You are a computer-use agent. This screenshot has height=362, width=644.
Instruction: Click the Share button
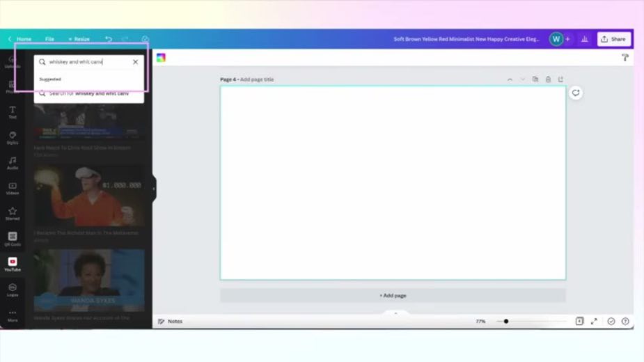[x=613, y=39]
